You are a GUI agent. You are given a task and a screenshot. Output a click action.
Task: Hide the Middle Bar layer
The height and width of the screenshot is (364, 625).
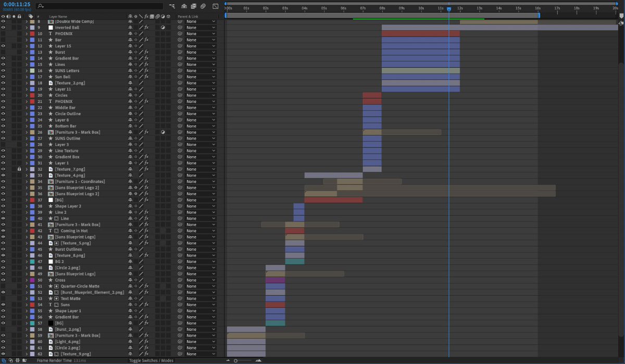(3, 107)
